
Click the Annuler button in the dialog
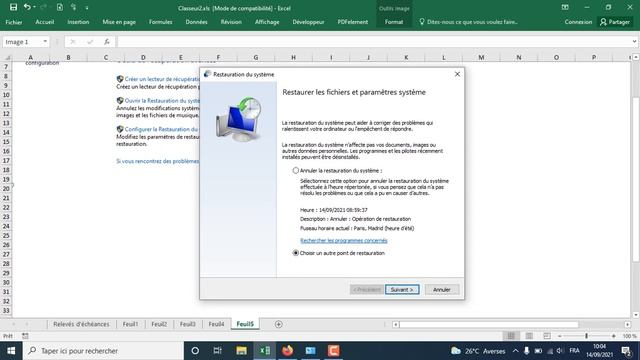[x=442, y=289]
